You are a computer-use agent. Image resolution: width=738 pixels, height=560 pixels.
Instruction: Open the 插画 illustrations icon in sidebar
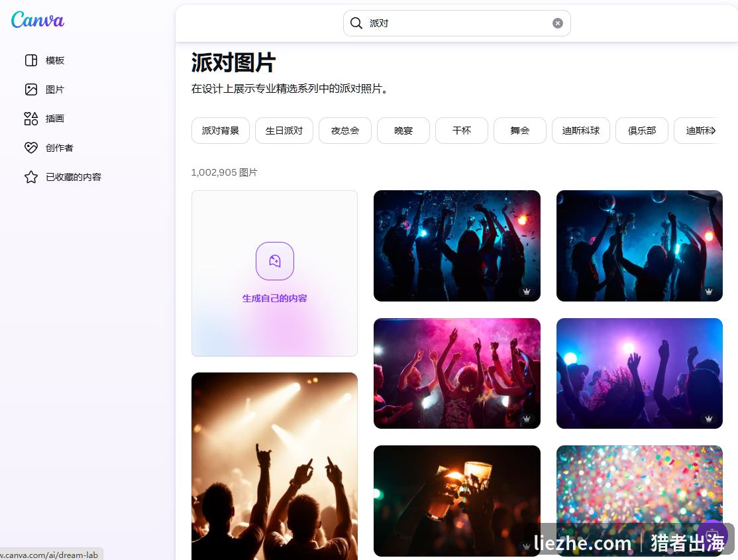(31, 119)
